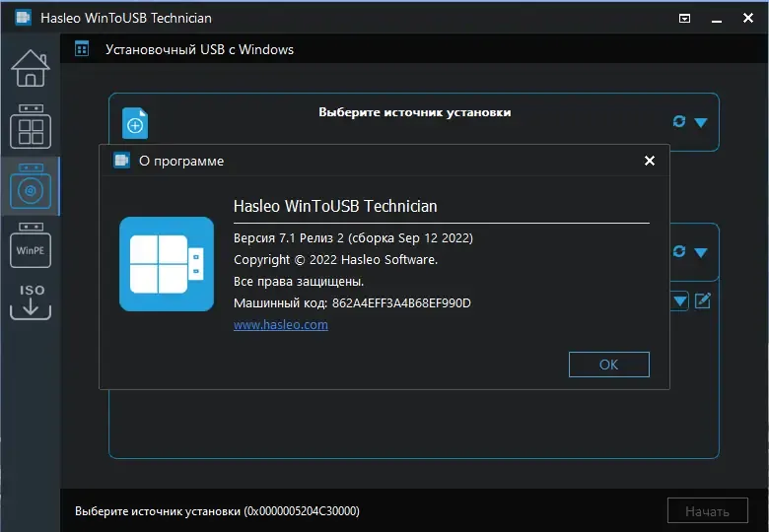Expand the installation source dropdown arrow

click(701, 122)
